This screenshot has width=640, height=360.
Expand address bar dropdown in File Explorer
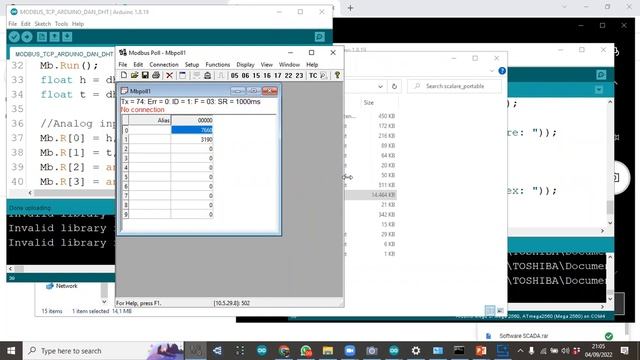[x=380, y=87]
